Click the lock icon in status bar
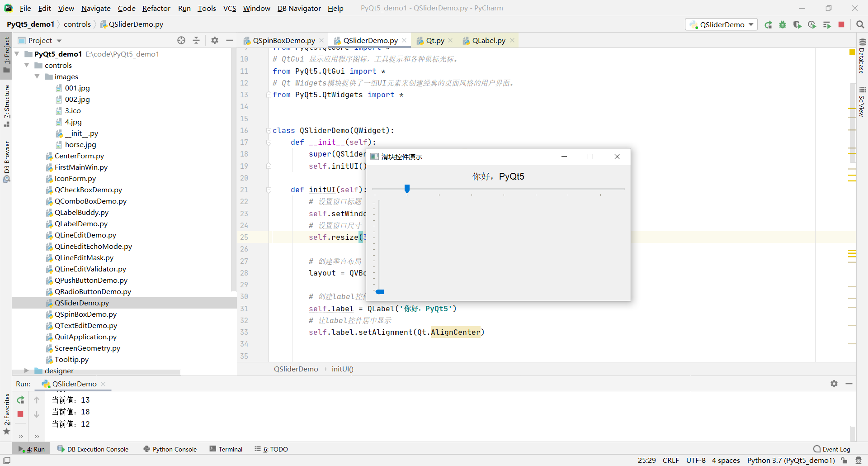The height and width of the screenshot is (466, 868). (844, 460)
